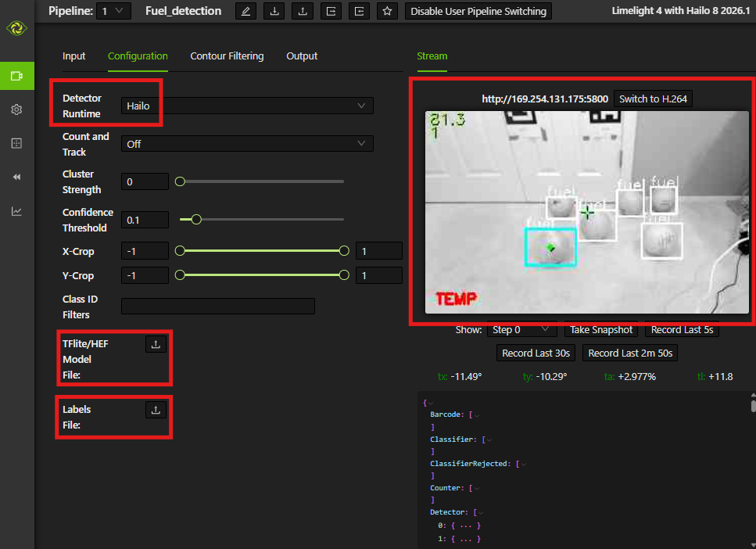The width and height of the screenshot is (756, 549).
Task: Click Disable User Pipeline Switching
Action: (478, 11)
